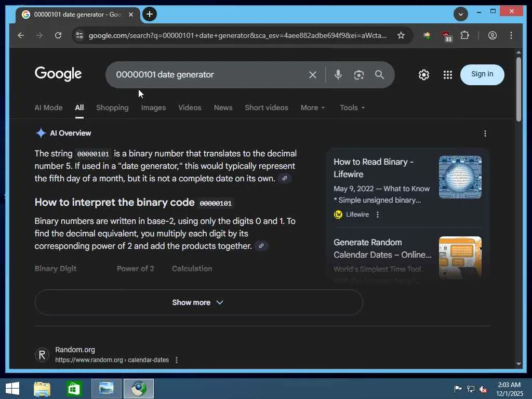Open Google quick settings gear
This screenshot has width=532, height=399.
click(424, 75)
